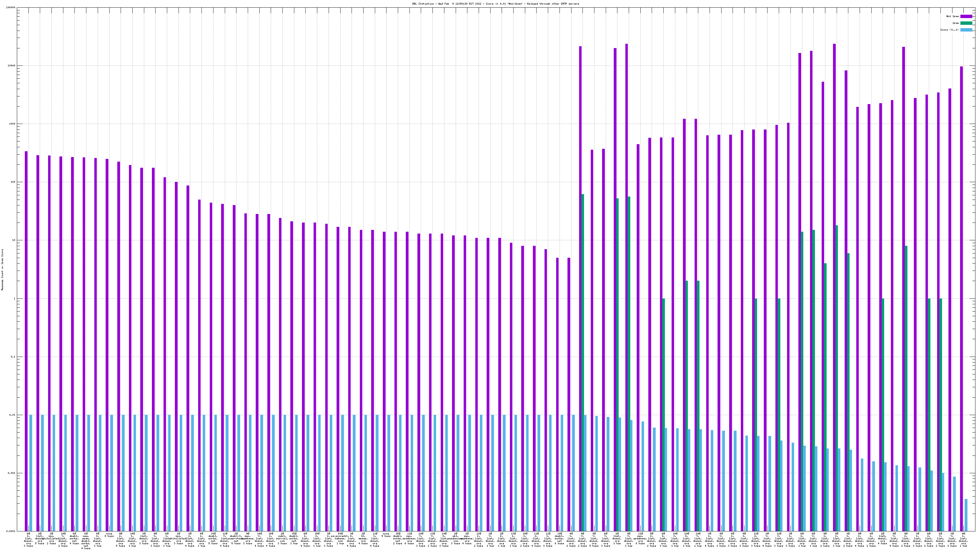The height and width of the screenshot is (551, 980).
Task: Click the shortest blue score bar at far right
Action: (966, 515)
